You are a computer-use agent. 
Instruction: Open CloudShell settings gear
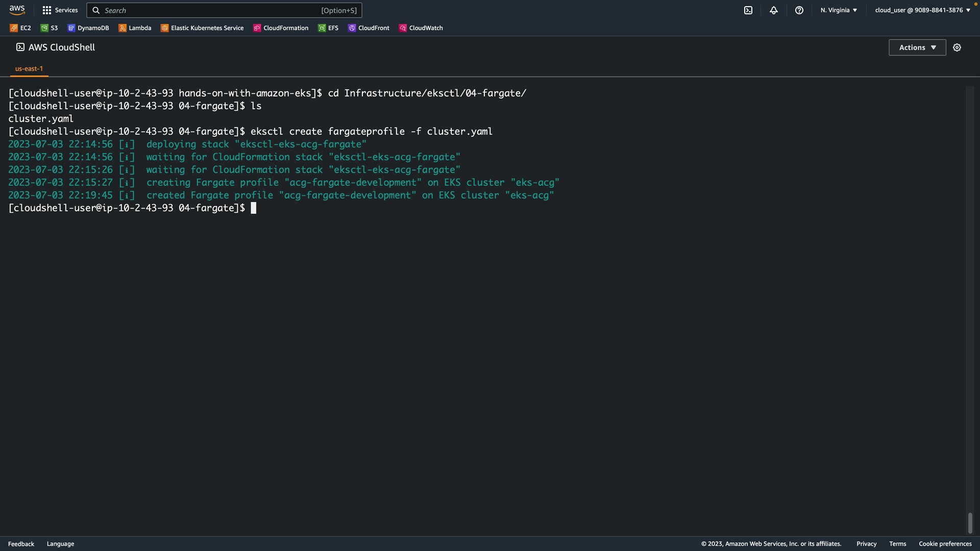957,47
